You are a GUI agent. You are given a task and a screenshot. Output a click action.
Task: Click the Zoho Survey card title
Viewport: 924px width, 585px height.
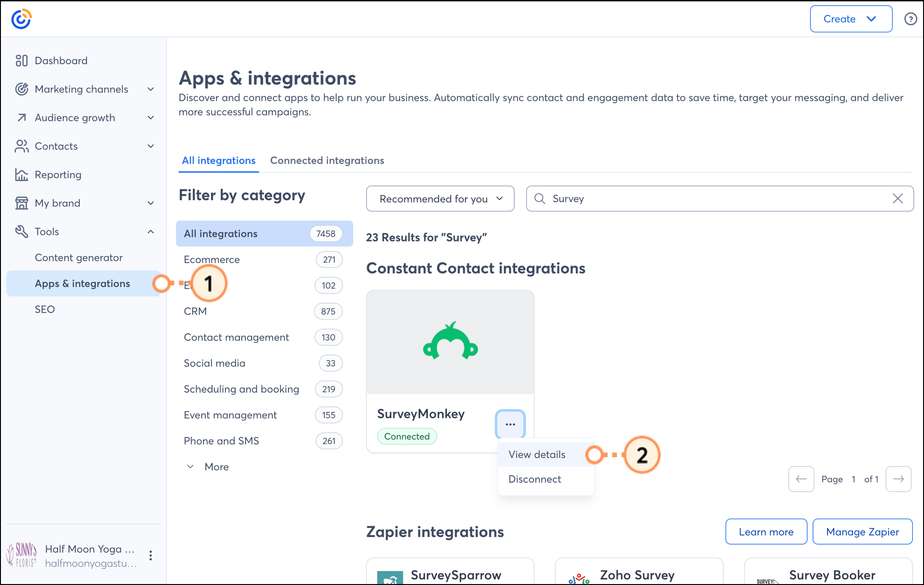tap(637, 575)
